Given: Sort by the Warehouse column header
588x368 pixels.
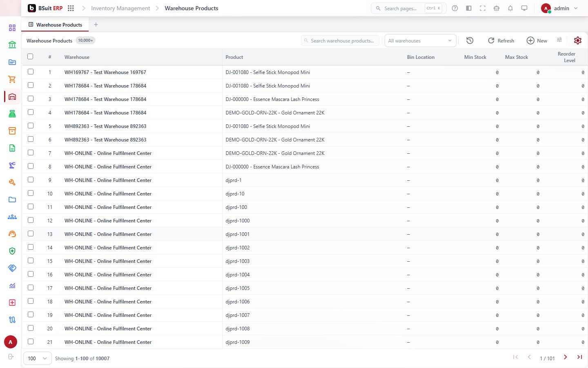Looking at the screenshot, I should (77, 57).
